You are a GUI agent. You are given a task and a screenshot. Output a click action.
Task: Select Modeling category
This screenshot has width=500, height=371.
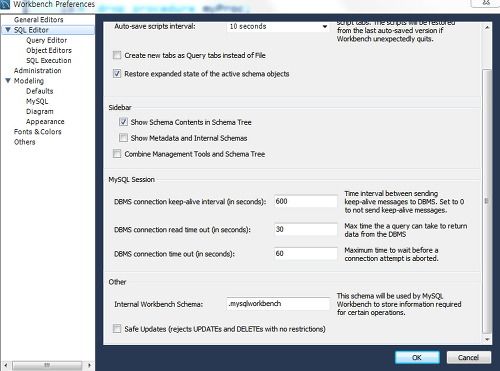[29, 81]
